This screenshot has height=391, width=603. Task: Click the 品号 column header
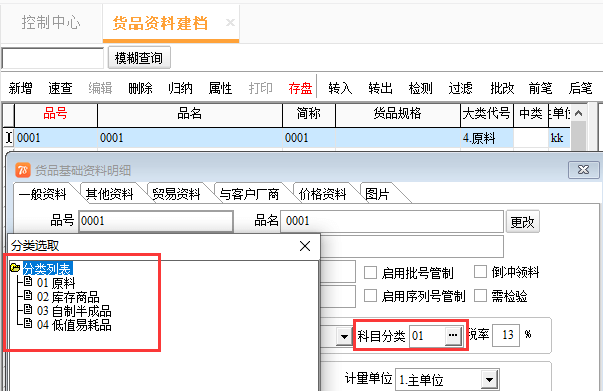pyautogui.click(x=56, y=115)
